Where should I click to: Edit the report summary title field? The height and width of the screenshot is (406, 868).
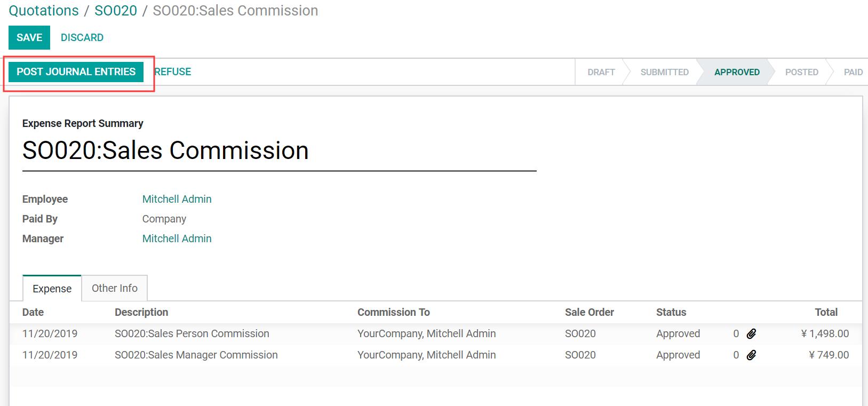click(279, 151)
